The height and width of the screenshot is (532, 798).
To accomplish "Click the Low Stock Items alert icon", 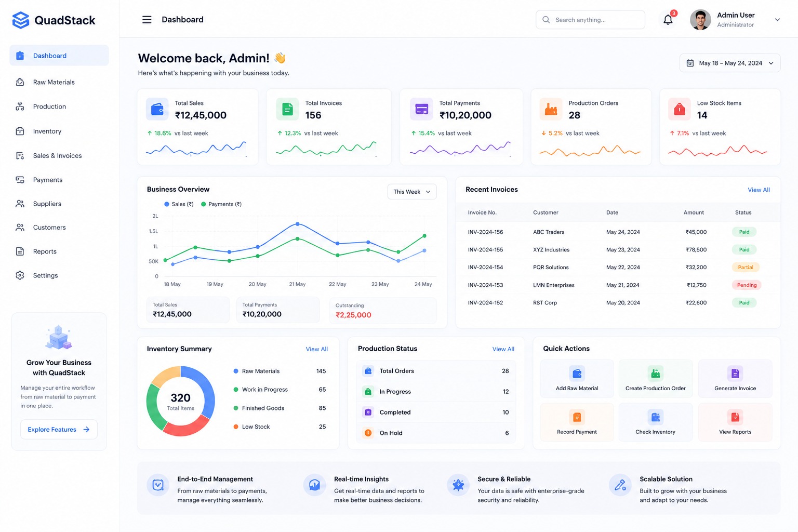I will 679,109.
